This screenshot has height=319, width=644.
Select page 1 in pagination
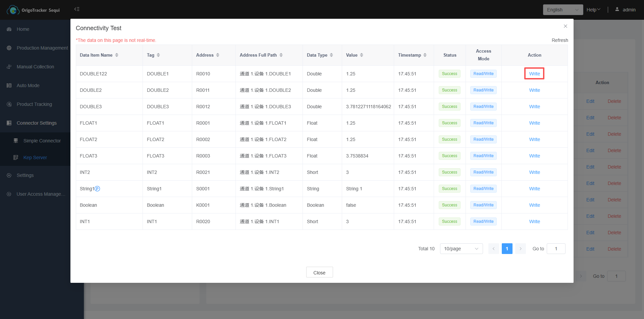point(507,249)
